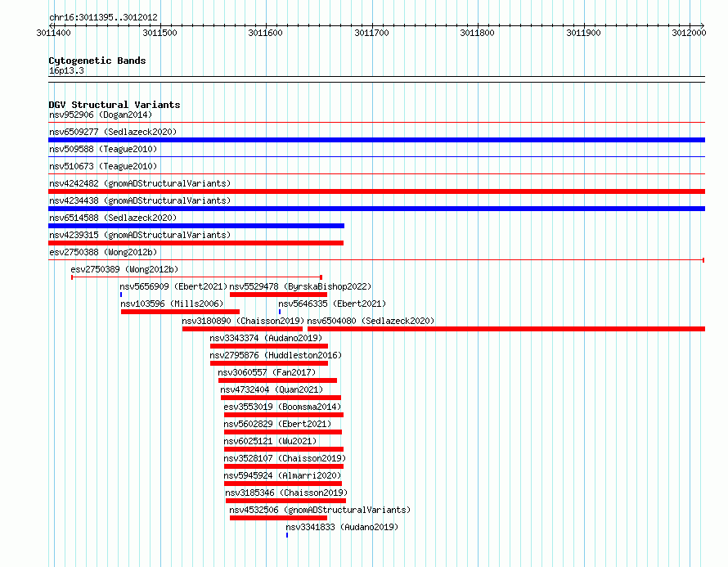Open nsv5602829 (Ebert2021) label
This screenshot has height=567, width=728.
pos(277,424)
